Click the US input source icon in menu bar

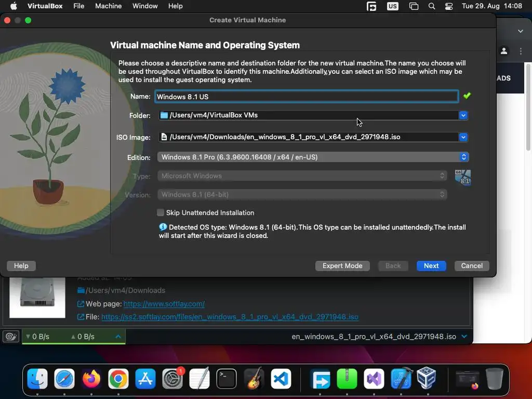coord(393,6)
